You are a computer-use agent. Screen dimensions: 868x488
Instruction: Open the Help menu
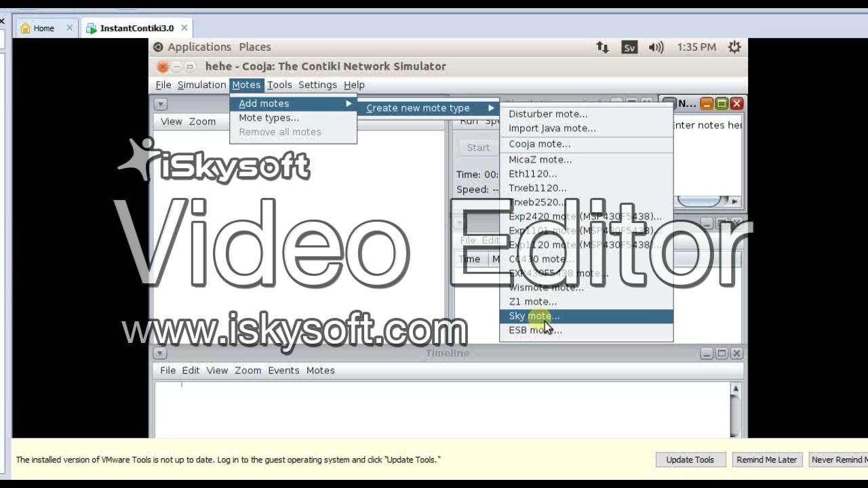click(x=354, y=85)
